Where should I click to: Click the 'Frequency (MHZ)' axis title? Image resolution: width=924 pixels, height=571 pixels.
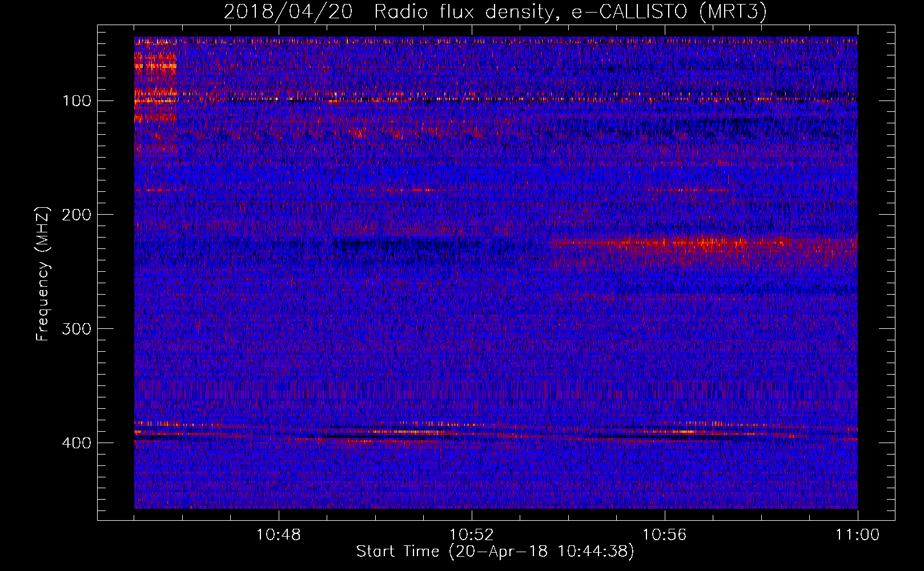coord(43,274)
